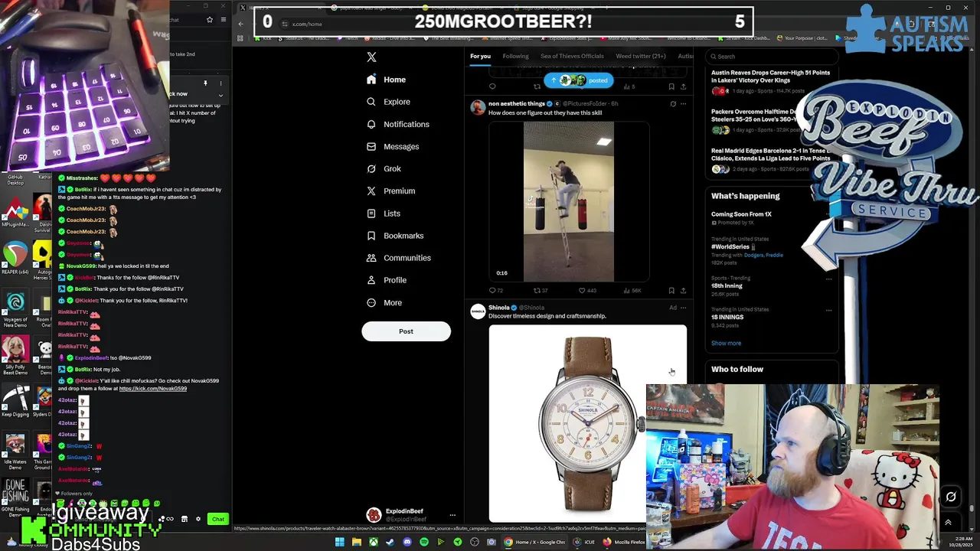Open File Explorer from the taskbar
980x551 pixels.
point(356,542)
